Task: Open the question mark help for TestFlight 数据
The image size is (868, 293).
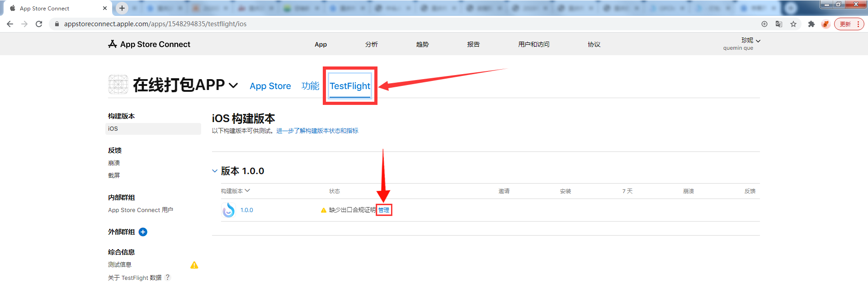Action: pos(168,277)
